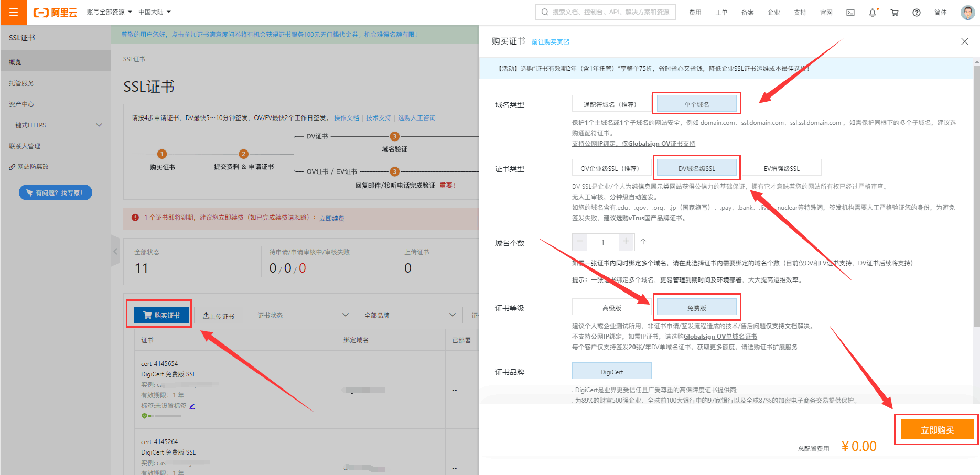Select DigiCert brand option
The height and width of the screenshot is (475, 980).
coord(611,371)
